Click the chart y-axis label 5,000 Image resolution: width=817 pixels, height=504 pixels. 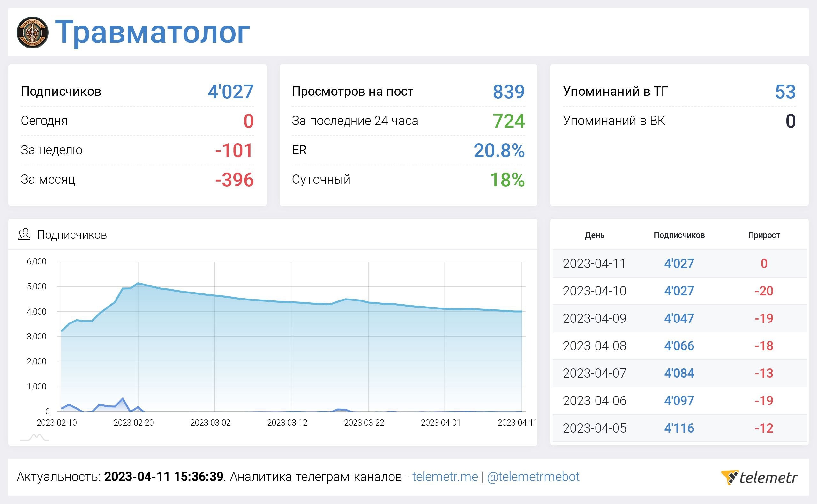(36, 286)
